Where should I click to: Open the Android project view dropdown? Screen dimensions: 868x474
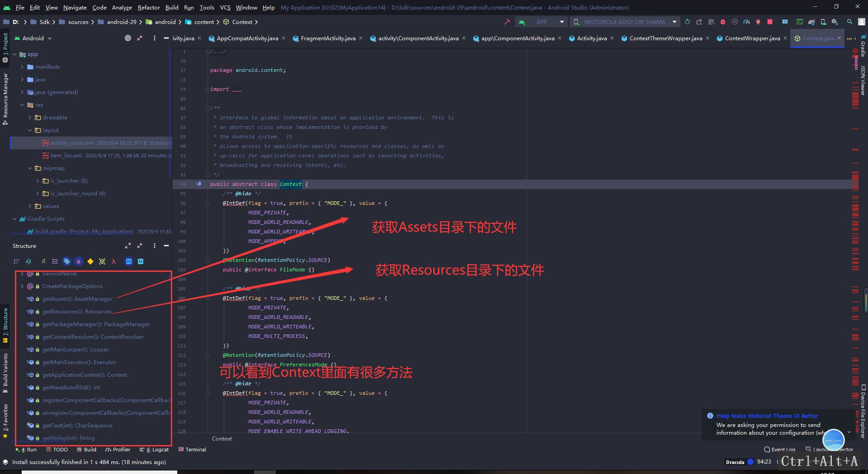(33, 38)
